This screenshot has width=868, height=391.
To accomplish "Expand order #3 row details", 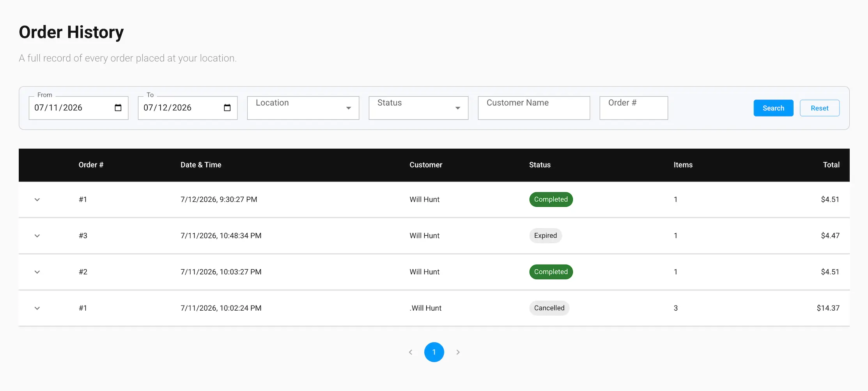I will coord(37,236).
